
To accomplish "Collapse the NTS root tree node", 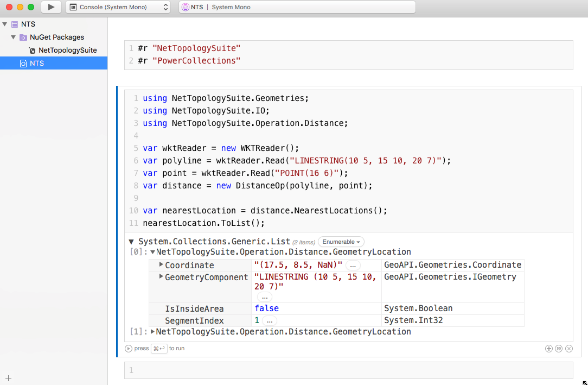I will tap(5, 24).
